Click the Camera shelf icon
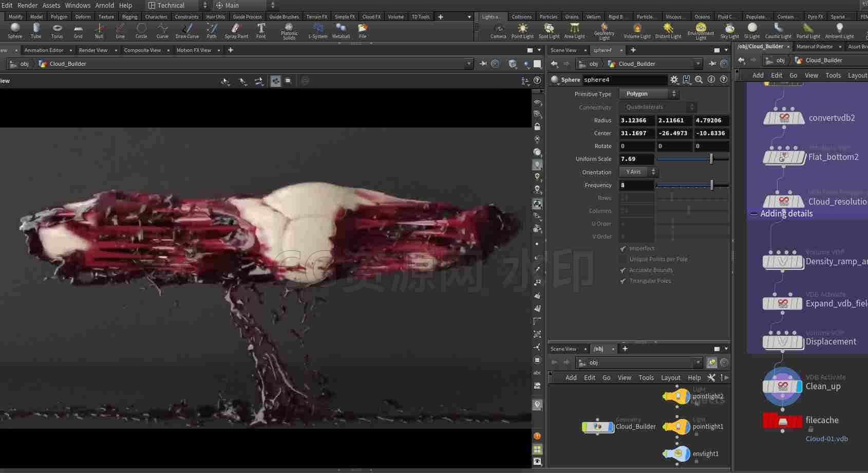Screen dimensions: 868x473 click(x=498, y=31)
